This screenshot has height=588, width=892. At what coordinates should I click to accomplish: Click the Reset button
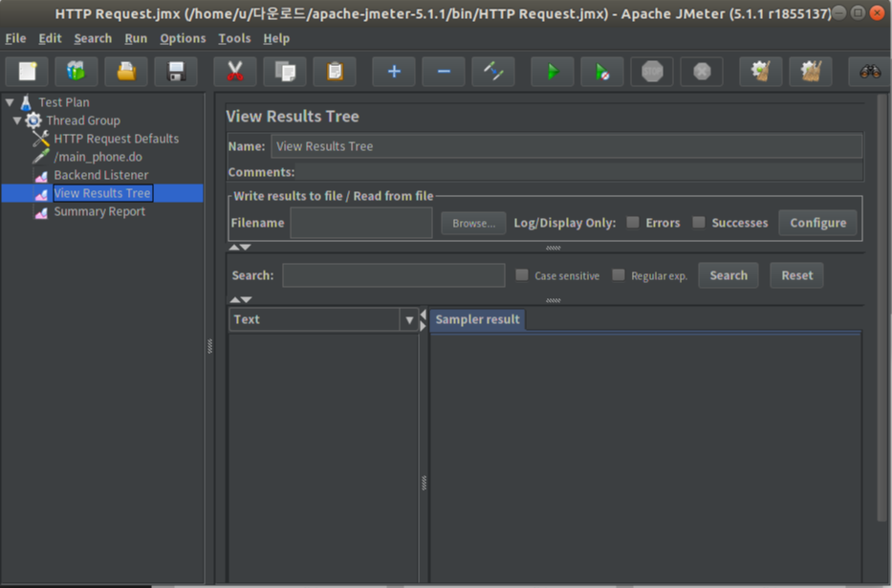point(796,275)
